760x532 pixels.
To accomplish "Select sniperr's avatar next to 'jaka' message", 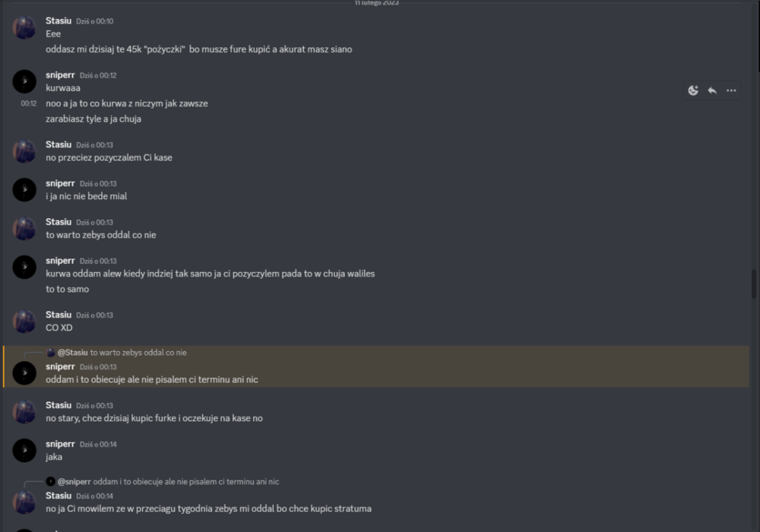I will pos(24,451).
